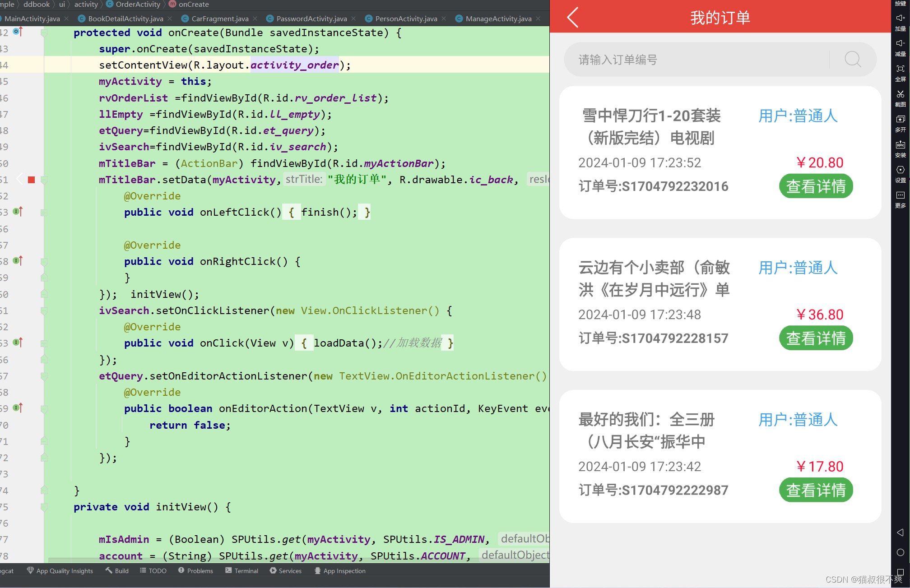
Task: Collapse the initView method fold marker
Action: coord(44,507)
